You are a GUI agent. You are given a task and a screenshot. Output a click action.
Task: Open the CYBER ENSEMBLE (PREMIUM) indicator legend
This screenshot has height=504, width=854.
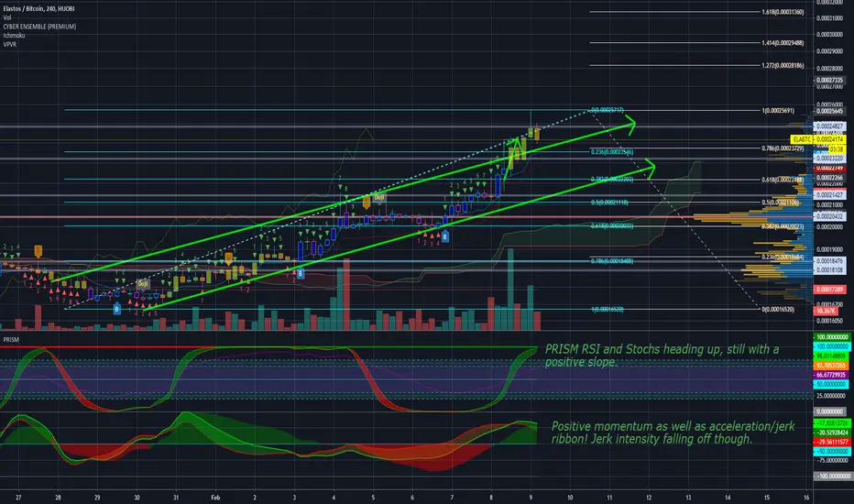[39, 27]
